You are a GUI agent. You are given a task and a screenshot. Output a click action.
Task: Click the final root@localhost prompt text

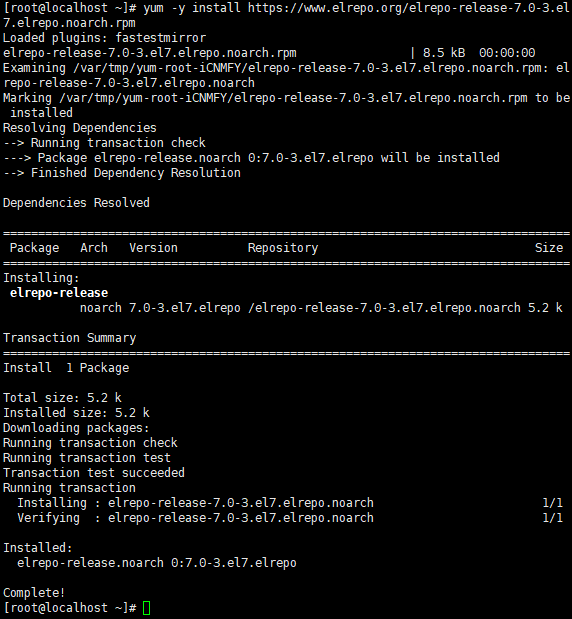70,608
